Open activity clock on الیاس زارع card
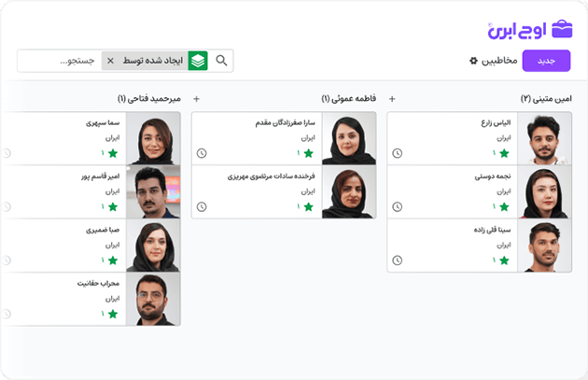This screenshot has width=588, height=380. pos(398,153)
